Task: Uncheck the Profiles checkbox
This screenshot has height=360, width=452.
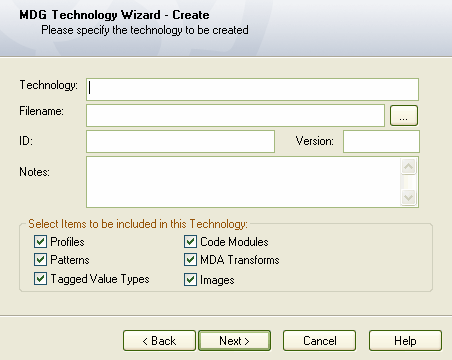Action: point(40,242)
